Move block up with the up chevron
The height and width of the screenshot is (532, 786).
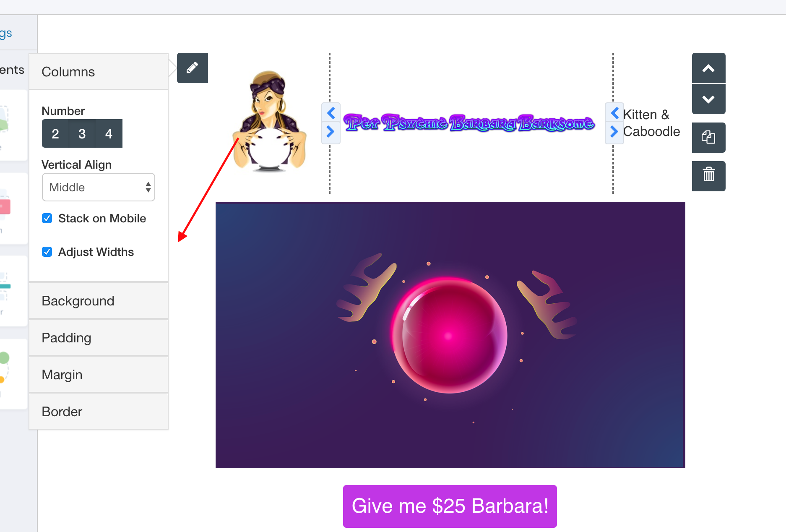tap(708, 68)
